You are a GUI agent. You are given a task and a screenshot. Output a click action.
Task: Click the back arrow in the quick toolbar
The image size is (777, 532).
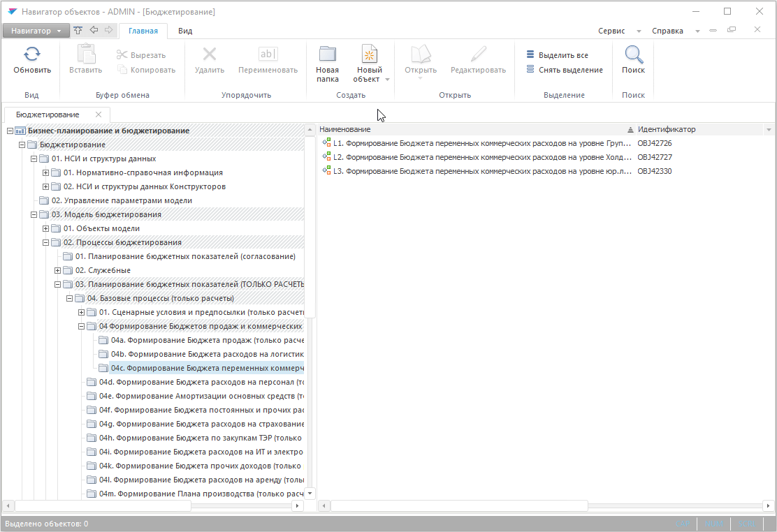(x=94, y=30)
